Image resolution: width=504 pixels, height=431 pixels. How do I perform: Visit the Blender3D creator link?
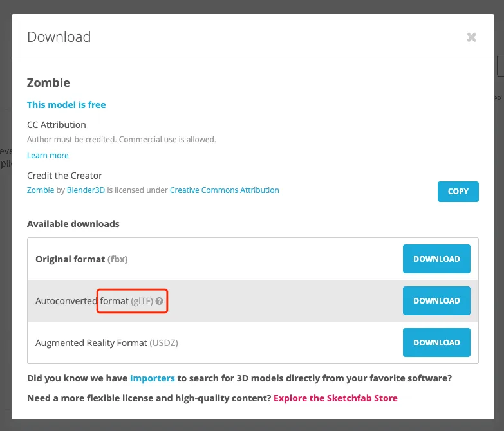[x=86, y=190]
